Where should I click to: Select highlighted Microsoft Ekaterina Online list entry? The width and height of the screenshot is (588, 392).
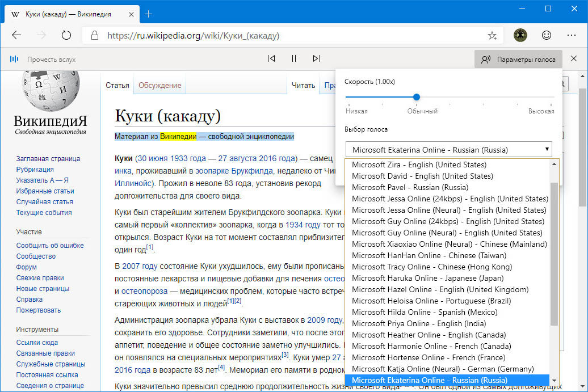447,380
